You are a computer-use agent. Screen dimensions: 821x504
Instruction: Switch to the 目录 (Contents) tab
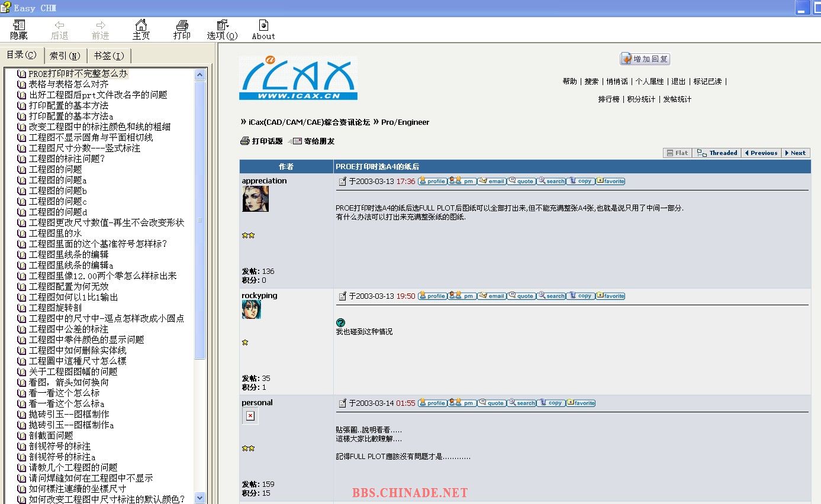[x=22, y=55]
